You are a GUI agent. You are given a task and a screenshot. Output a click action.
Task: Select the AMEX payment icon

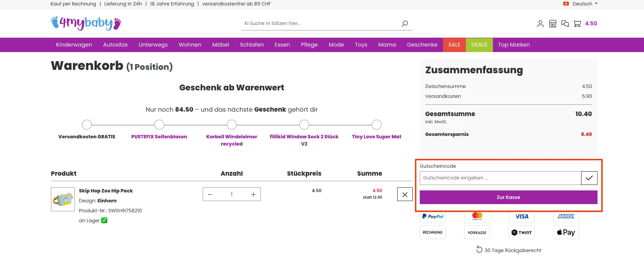pyautogui.click(x=566, y=216)
